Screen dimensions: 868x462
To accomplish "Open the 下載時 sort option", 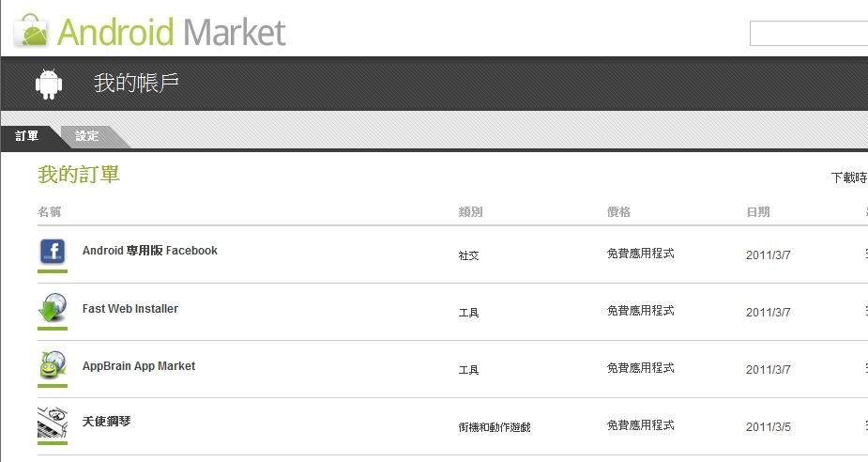I will 849,177.
